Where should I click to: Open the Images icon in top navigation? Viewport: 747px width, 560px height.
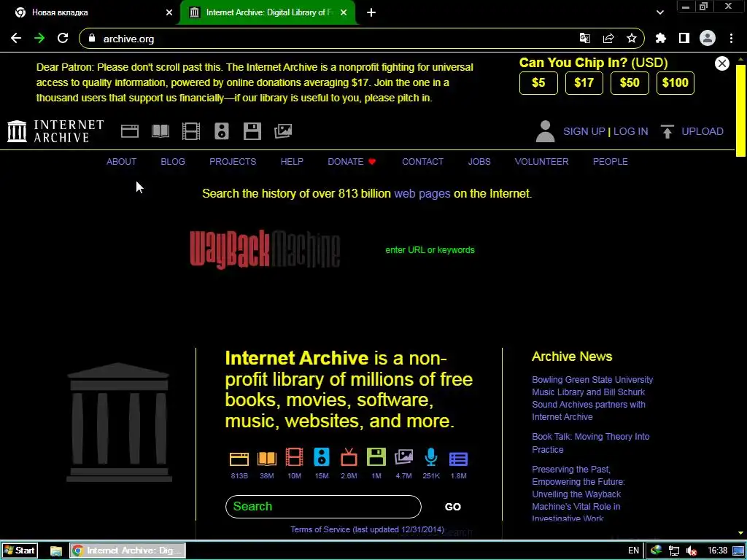click(283, 131)
